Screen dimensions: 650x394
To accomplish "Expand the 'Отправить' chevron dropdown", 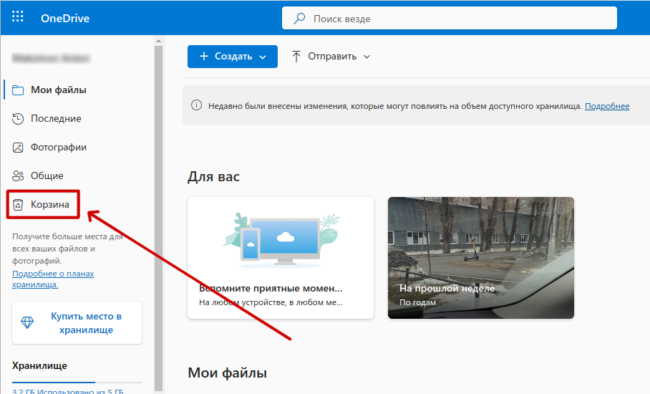I will [367, 57].
